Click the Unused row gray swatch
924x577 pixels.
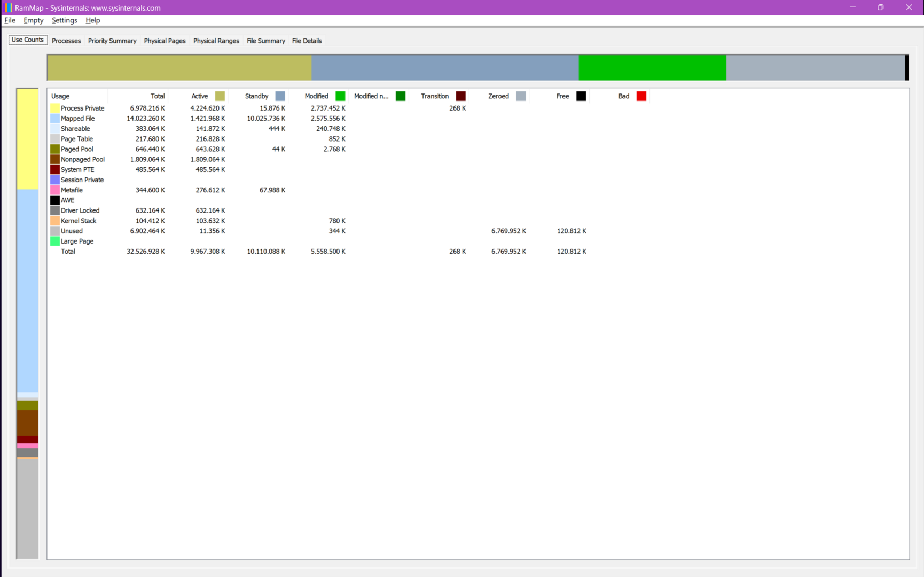click(x=55, y=231)
